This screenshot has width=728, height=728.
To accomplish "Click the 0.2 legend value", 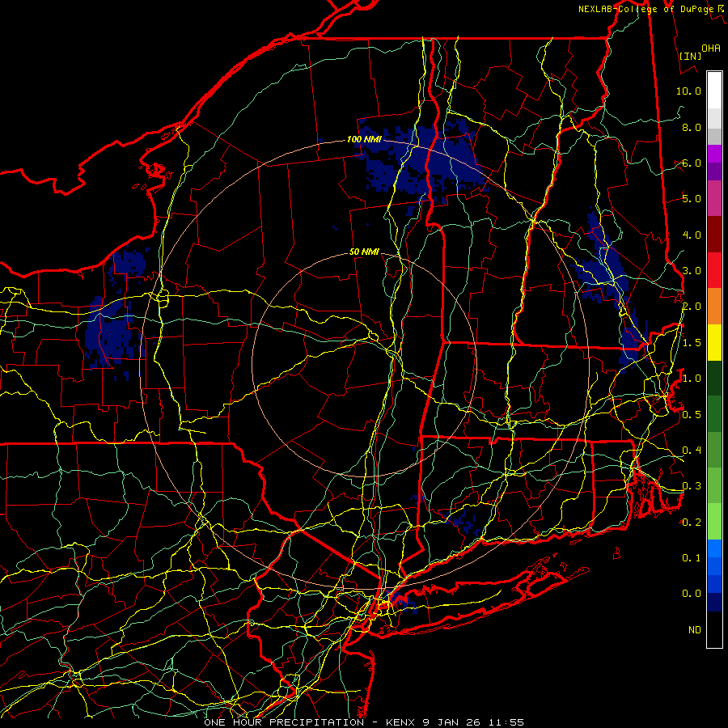I will point(691,523).
